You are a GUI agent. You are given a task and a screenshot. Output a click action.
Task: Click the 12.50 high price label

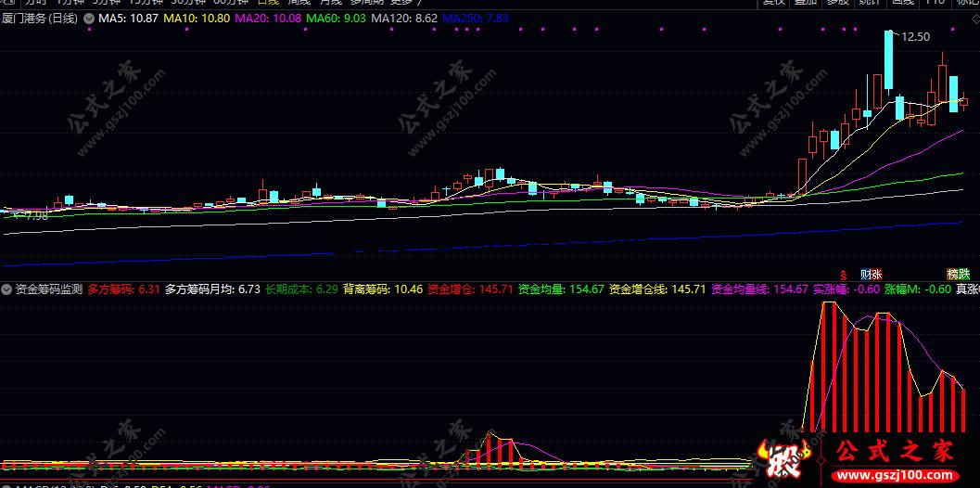pos(916,37)
